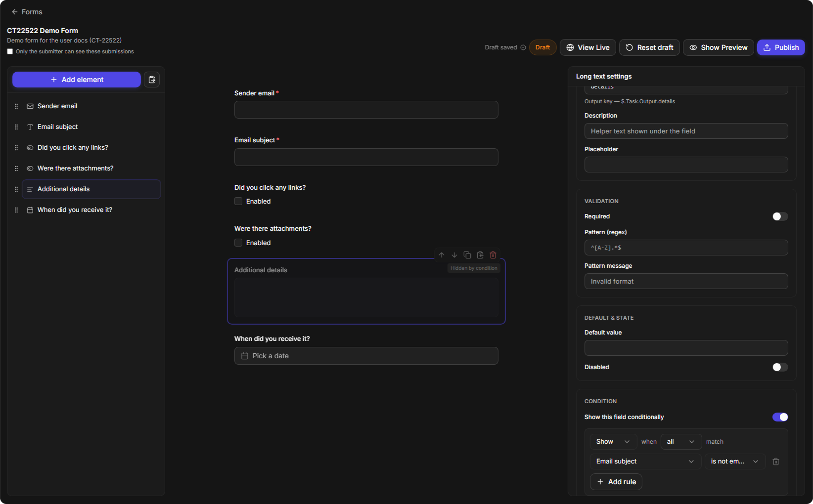Click paste icon in field toolbar
This screenshot has width=813, height=504.
point(480,255)
